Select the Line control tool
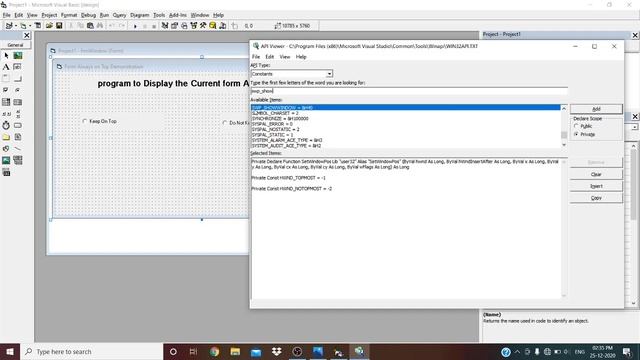Screen dimensions: 640x360 (18, 149)
